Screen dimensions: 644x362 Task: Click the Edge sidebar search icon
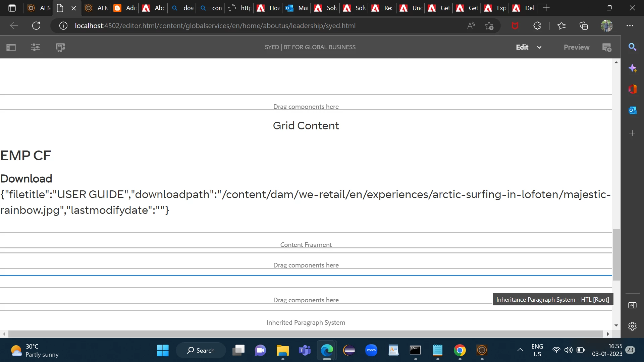click(632, 47)
